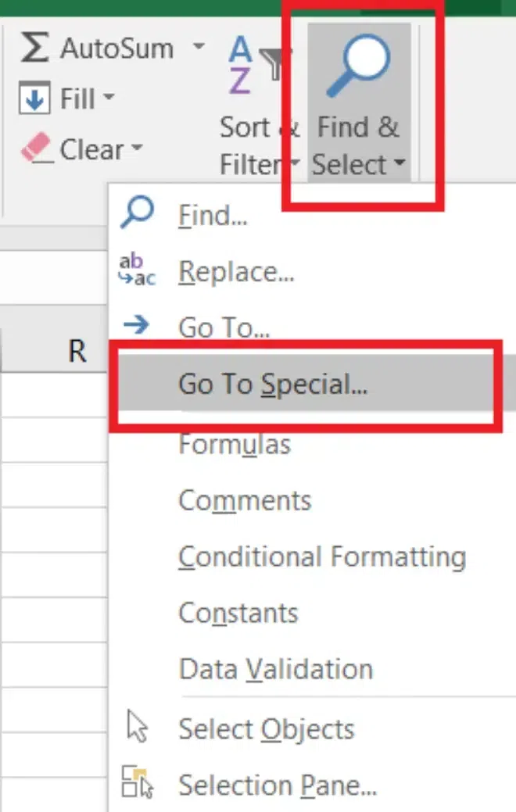This screenshot has width=516, height=812.
Task: Select Conditional Formatting menu item
Action: pos(322,556)
